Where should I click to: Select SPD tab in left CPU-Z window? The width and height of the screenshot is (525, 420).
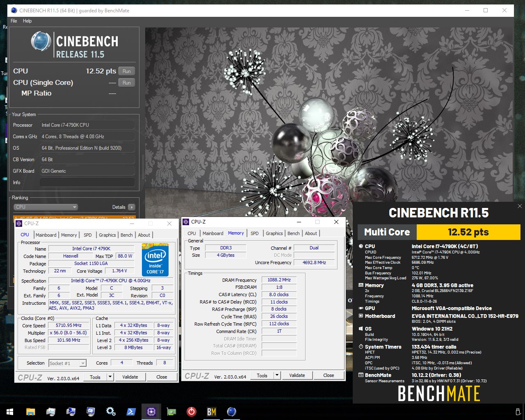88,235
